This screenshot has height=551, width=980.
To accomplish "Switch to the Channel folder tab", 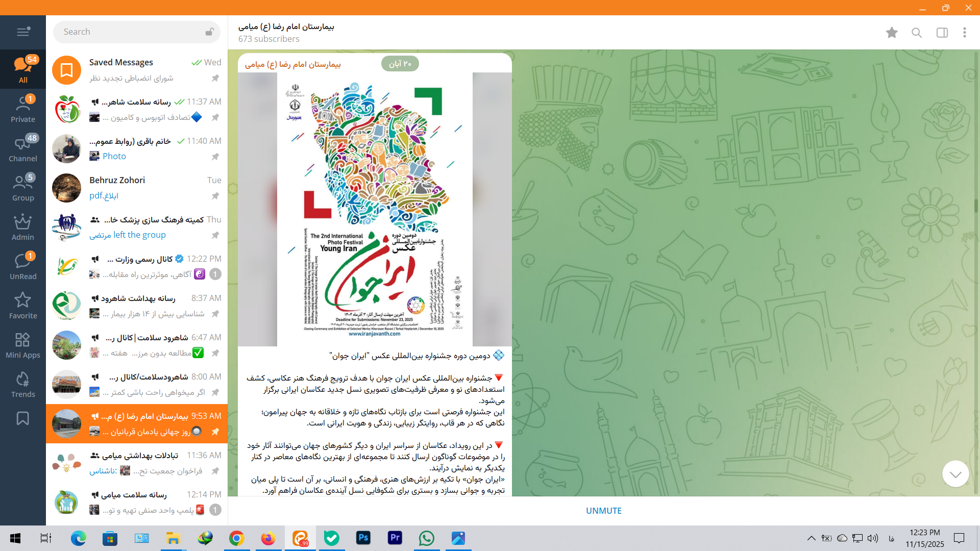I will [x=23, y=149].
